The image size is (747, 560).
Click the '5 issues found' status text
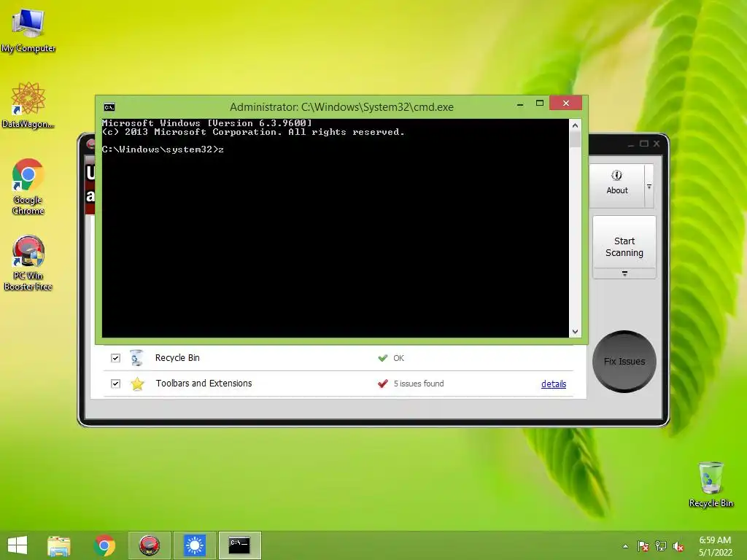(418, 384)
